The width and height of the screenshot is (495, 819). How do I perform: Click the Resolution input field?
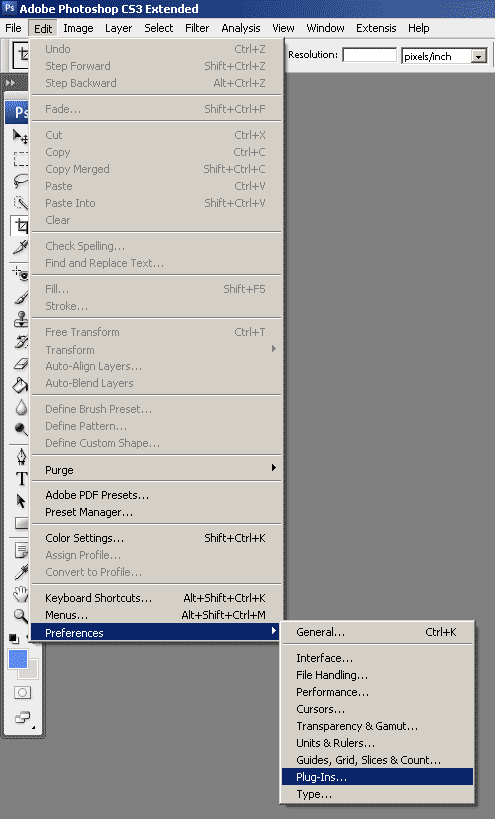tap(370, 55)
